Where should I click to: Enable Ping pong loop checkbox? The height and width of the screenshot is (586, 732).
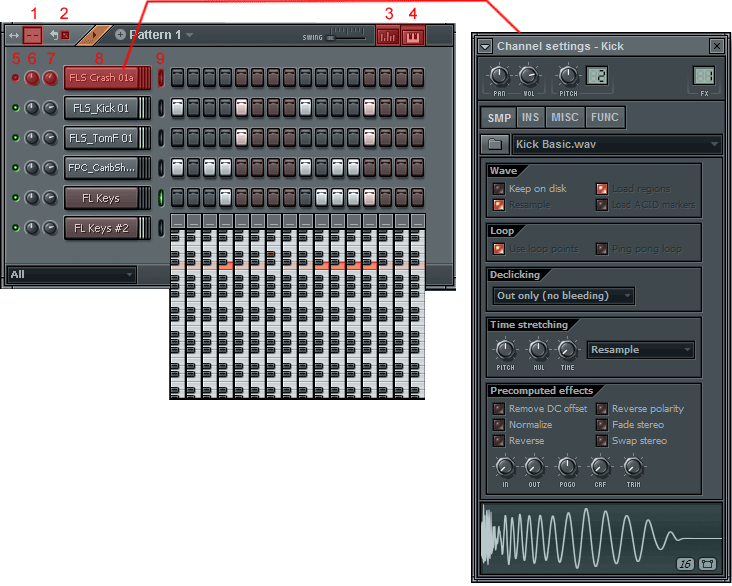tap(602, 249)
